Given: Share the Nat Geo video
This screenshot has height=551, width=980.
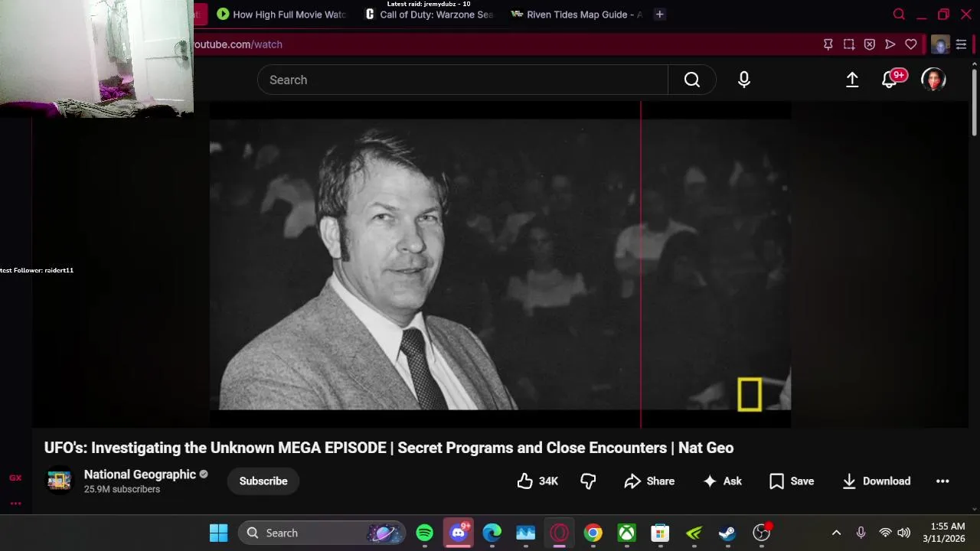Looking at the screenshot, I should (x=649, y=481).
